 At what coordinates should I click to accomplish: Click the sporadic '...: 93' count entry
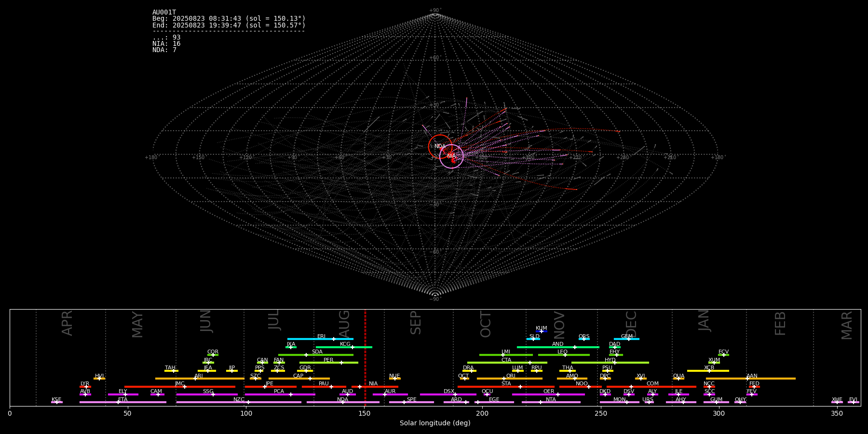(166, 38)
